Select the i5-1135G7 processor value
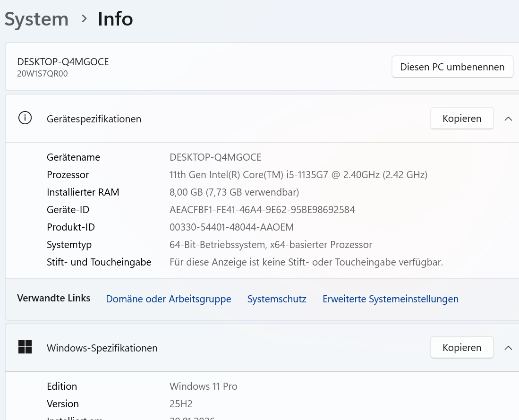Screen dimensions: 519x420 (x=298, y=174)
